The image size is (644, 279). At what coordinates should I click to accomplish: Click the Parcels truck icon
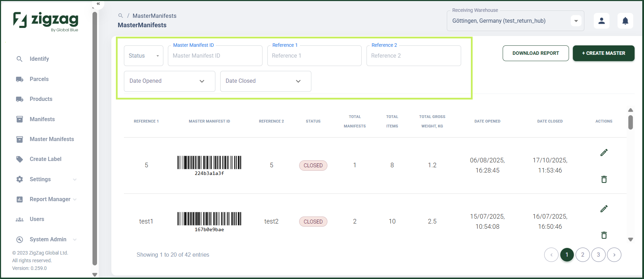point(20,79)
